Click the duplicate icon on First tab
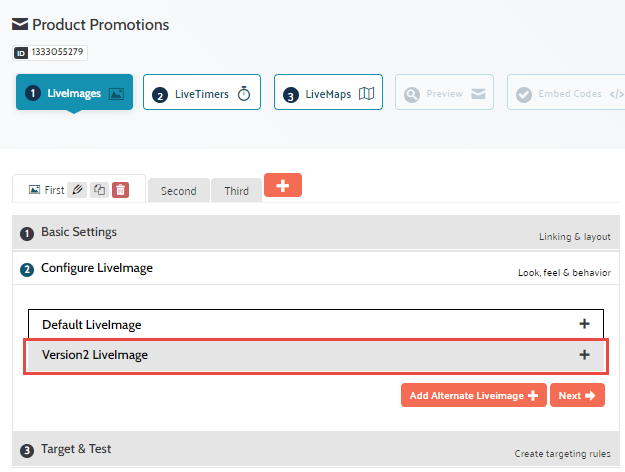Image resolution: width=625 pixels, height=472 pixels. tap(99, 190)
